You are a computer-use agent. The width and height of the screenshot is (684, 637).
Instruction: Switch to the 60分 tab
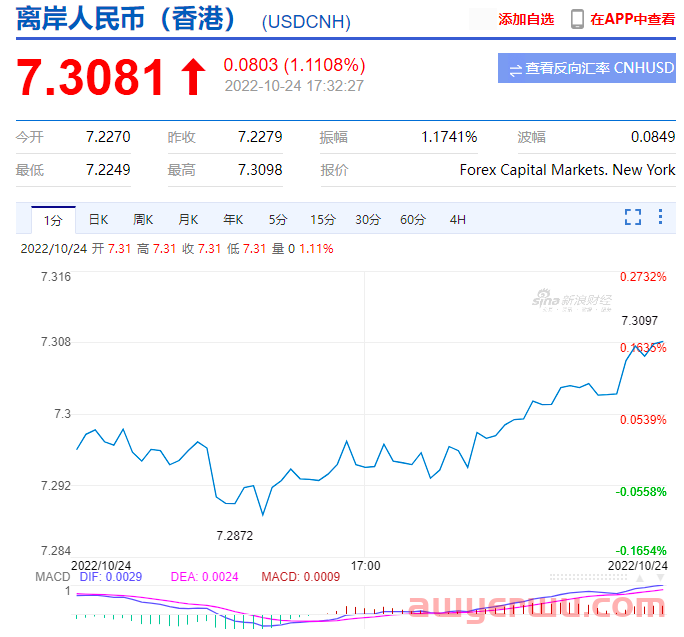click(413, 219)
